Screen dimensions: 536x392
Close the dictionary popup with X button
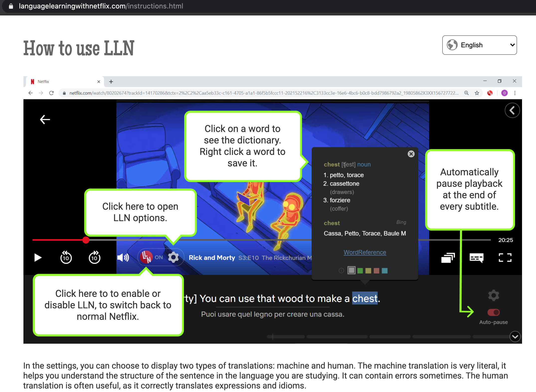411,154
